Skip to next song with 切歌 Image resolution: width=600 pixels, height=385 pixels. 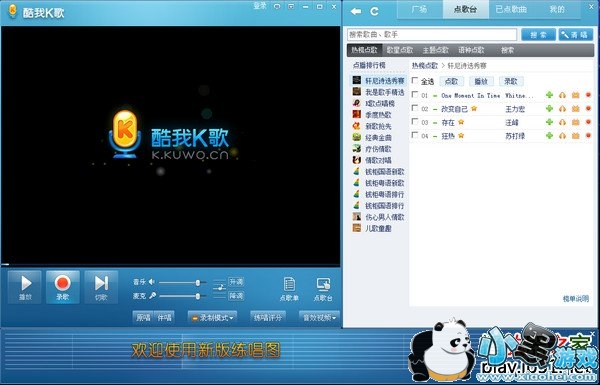[x=101, y=287]
